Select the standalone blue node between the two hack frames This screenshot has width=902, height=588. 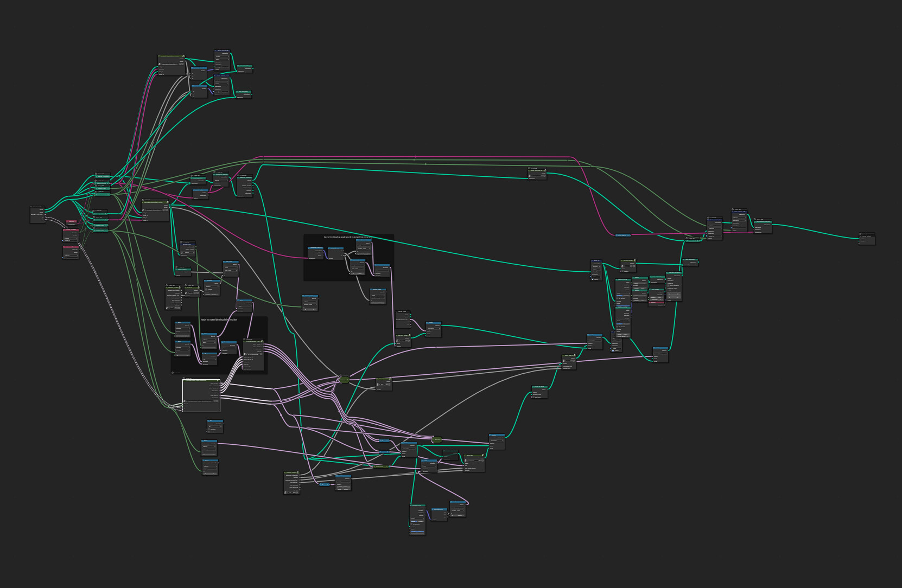point(310,303)
